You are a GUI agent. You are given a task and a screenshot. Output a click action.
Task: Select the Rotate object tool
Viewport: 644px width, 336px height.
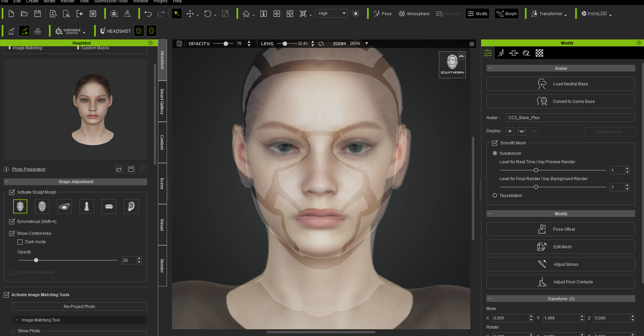click(x=208, y=13)
